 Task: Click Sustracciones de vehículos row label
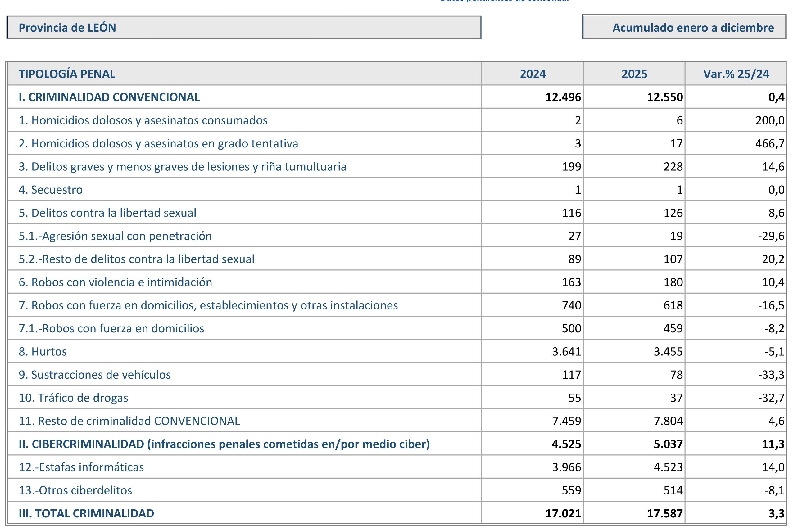[x=95, y=375]
